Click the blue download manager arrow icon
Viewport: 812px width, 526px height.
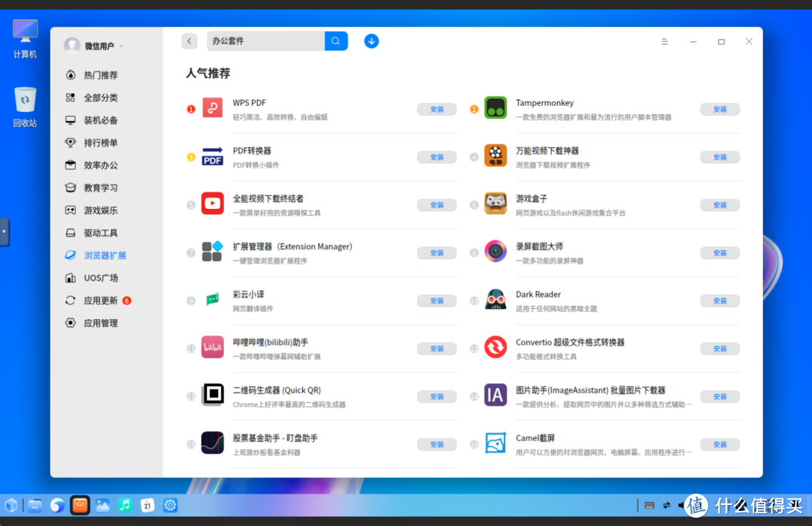click(x=371, y=41)
